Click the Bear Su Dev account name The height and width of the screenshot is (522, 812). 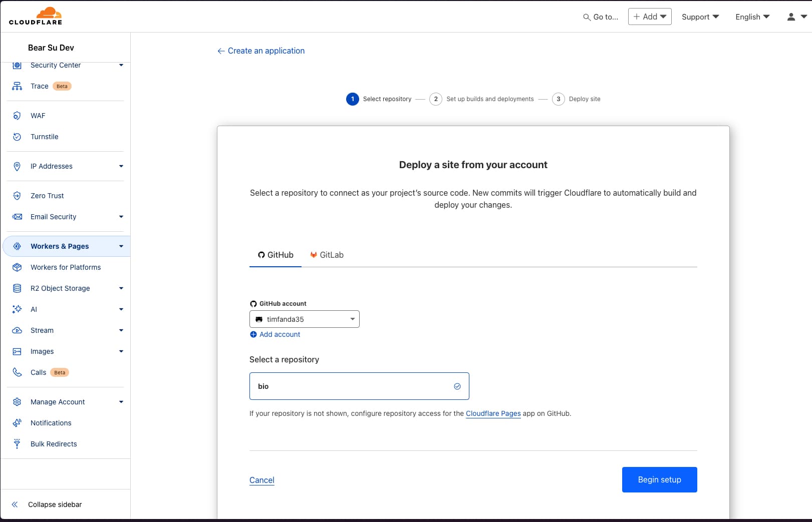click(x=51, y=48)
